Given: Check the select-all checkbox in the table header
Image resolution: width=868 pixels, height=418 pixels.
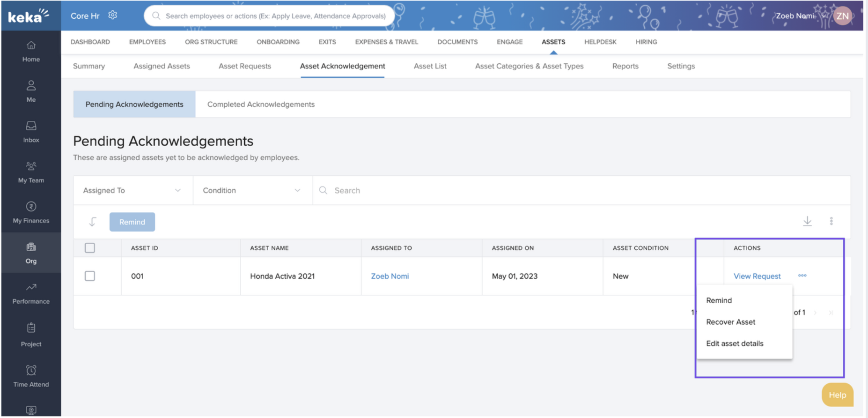Looking at the screenshot, I should coord(90,248).
